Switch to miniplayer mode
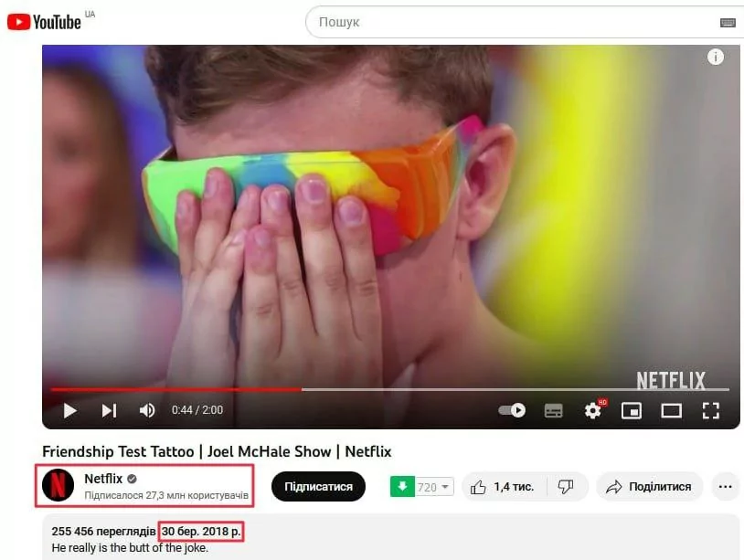 [632, 410]
